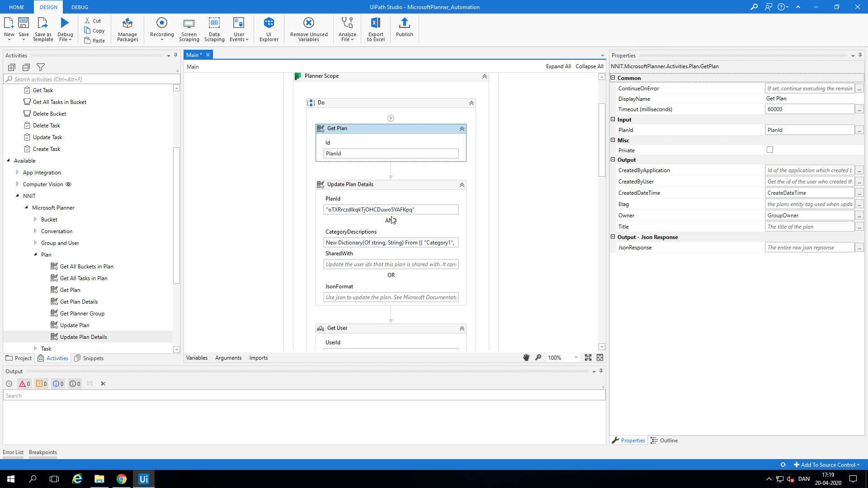Image resolution: width=868 pixels, height=488 pixels.
Task: Open the zoom percentage dropdown
Action: pyautogui.click(x=576, y=357)
